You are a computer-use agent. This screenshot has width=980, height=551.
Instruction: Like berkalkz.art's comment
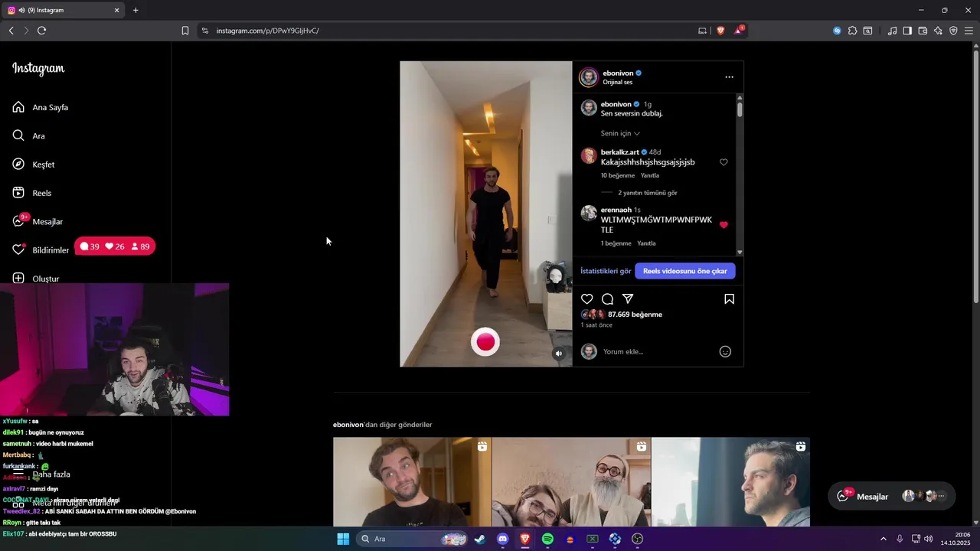[724, 162]
